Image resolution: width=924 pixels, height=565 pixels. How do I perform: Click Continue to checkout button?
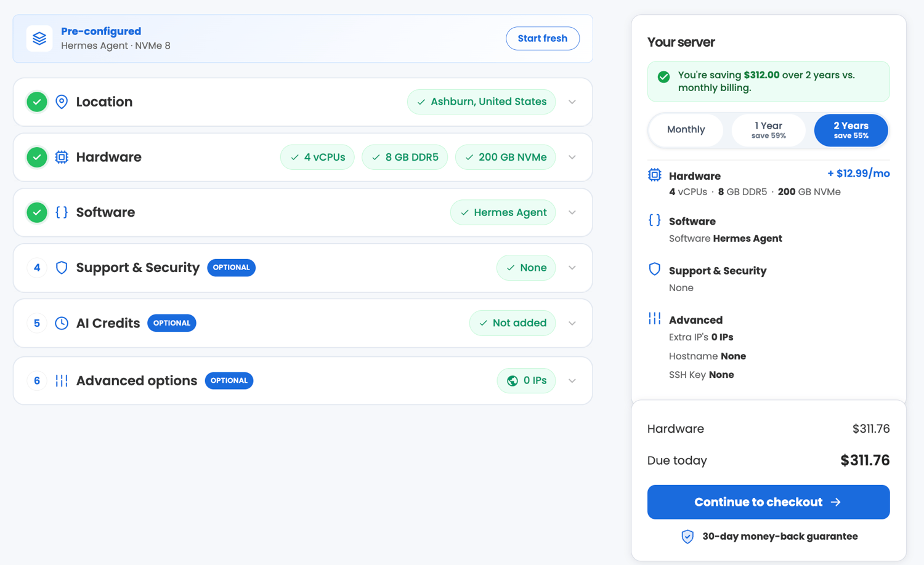click(768, 502)
